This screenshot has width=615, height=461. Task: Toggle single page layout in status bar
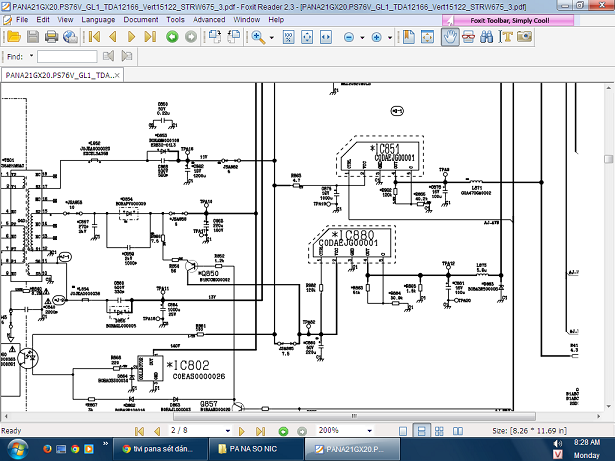click(x=404, y=431)
